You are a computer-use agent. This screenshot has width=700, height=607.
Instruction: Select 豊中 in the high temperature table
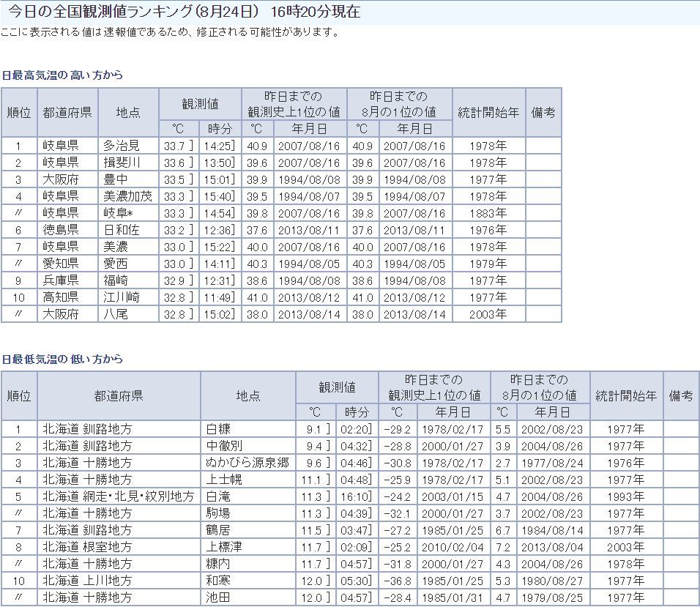[x=115, y=179]
